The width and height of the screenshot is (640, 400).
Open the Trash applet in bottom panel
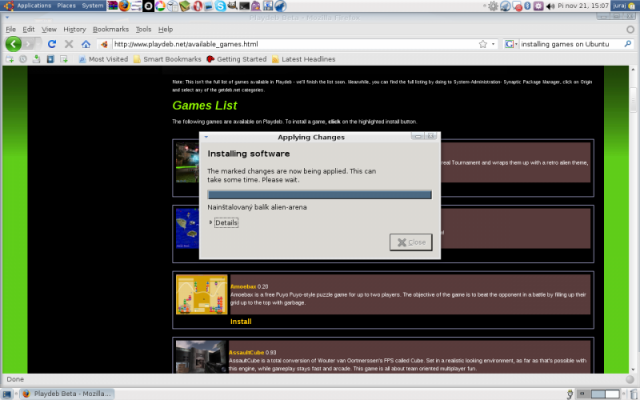coord(634,394)
